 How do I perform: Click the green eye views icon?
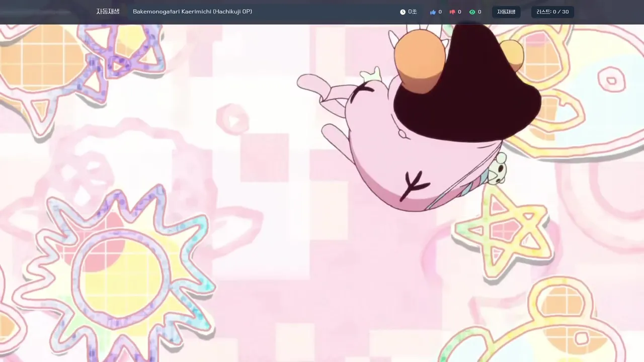click(472, 12)
